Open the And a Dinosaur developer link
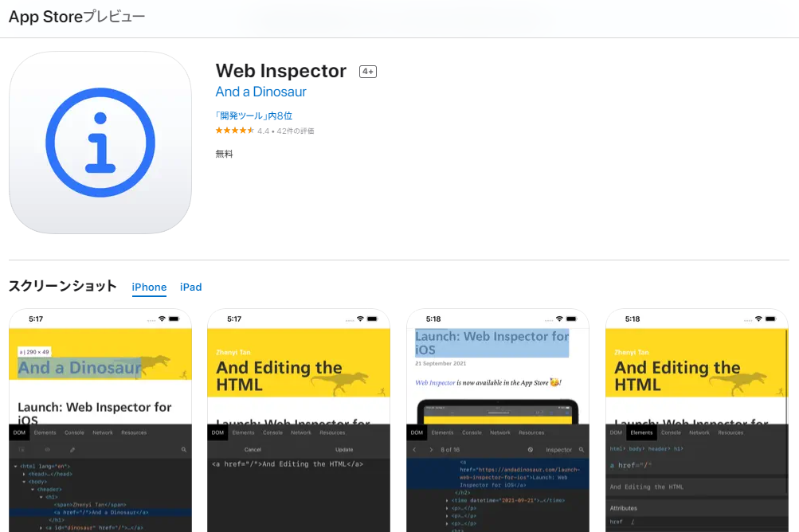The image size is (799, 532). (x=260, y=92)
